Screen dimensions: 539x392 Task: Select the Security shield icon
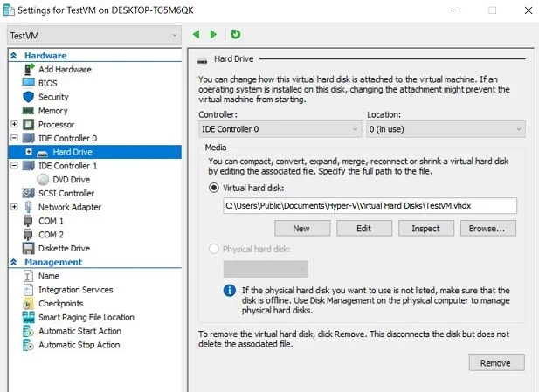28,97
